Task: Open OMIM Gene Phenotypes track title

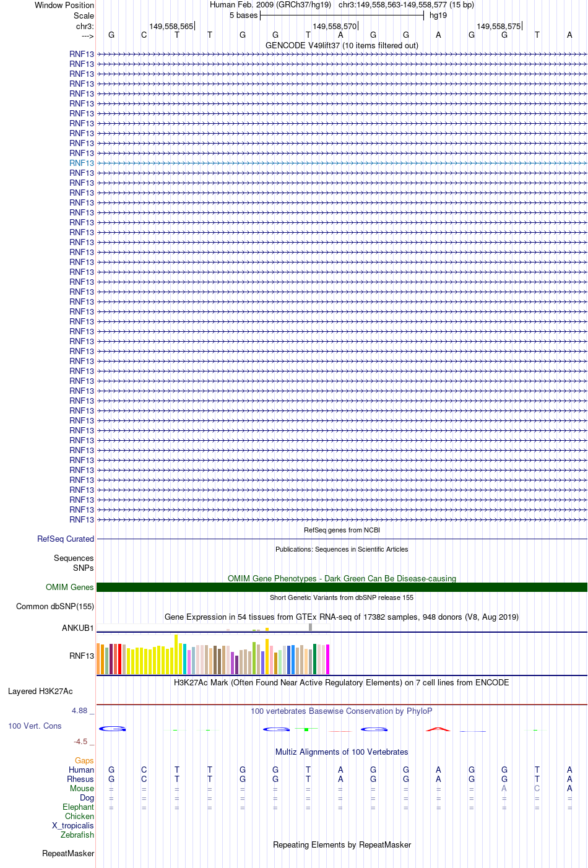Action: point(342,579)
